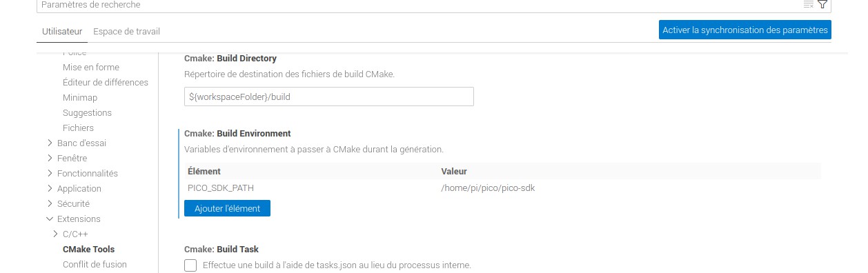Focus the Paramètres de recherche search box

[417, 5]
